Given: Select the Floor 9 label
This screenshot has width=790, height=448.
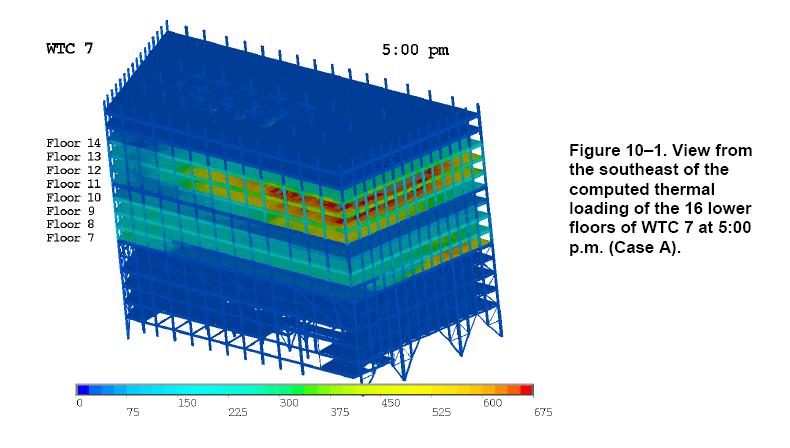Looking at the screenshot, I should pos(71,211).
